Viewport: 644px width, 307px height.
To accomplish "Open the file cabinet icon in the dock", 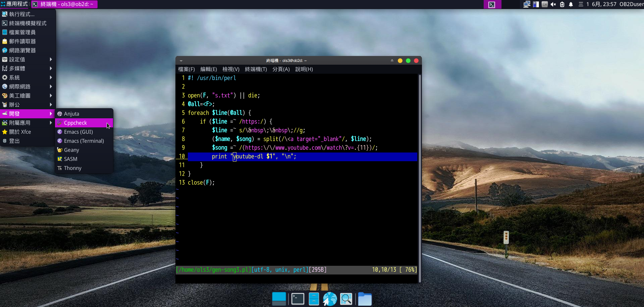I will pyautogui.click(x=314, y=299).
